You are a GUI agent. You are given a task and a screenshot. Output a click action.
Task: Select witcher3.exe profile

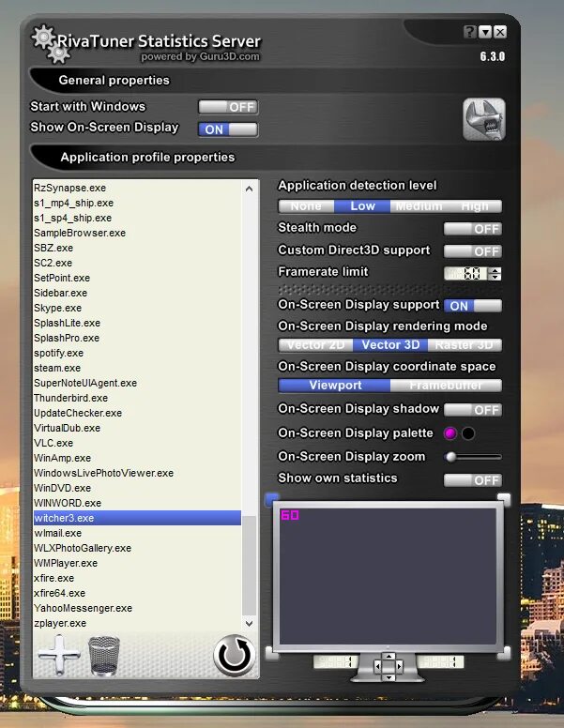[137, 518]
